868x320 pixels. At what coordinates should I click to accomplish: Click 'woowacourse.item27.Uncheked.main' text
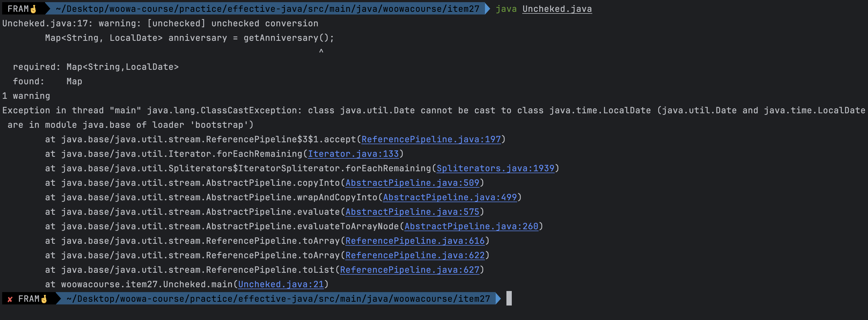[x=147, y=284]
